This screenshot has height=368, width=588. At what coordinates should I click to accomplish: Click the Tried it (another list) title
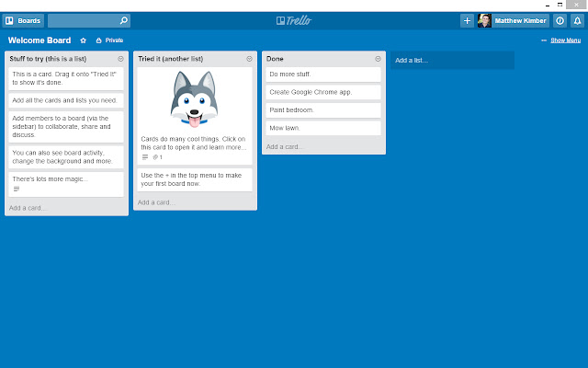click(x=171, y=59)
